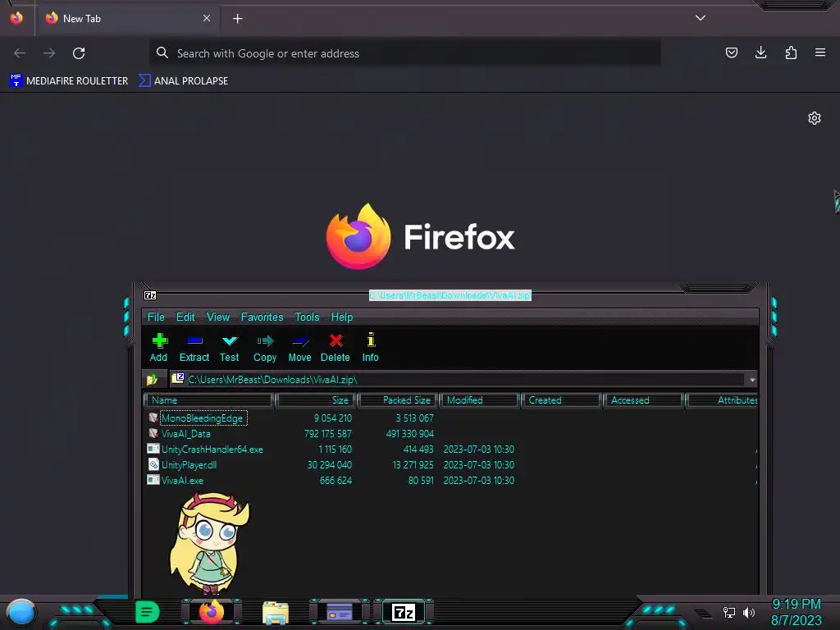Screen dimensions: 840x630
Task: Open the File menu in 7-Zip
Action: click(x=156, y=317)
